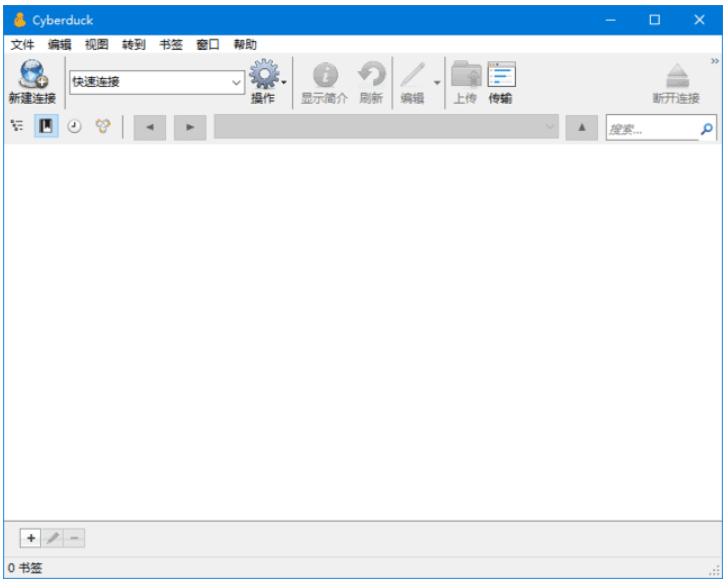Maximize the Cyberduck window
This screenshot has width=726, height=580.
pos(654,20)
